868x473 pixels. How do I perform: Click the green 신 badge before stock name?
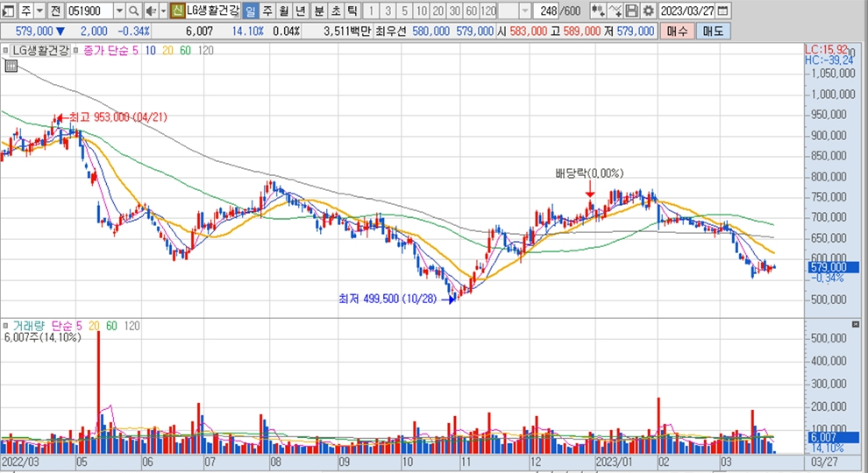177,10
